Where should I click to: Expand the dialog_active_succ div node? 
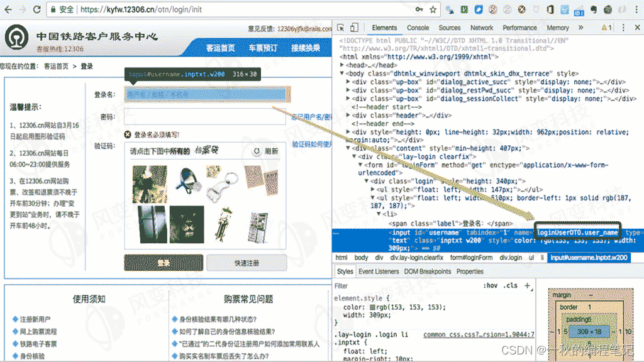point(348,82)
